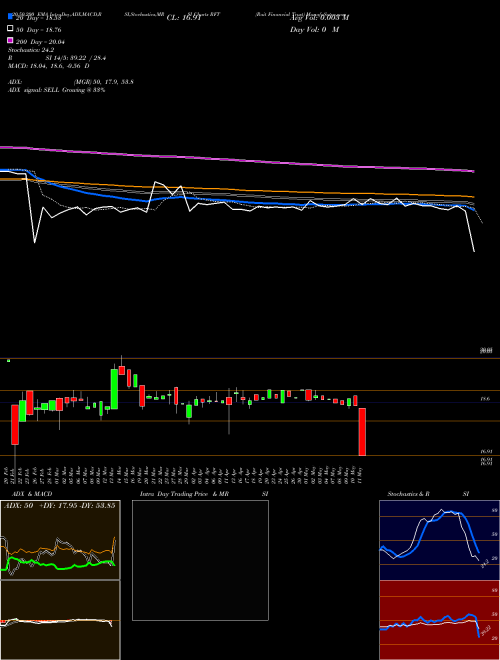This screenshot has width=500, height=660.
Task: Select the '50 Day - 18.76' legend text
Action: (39, 30)
